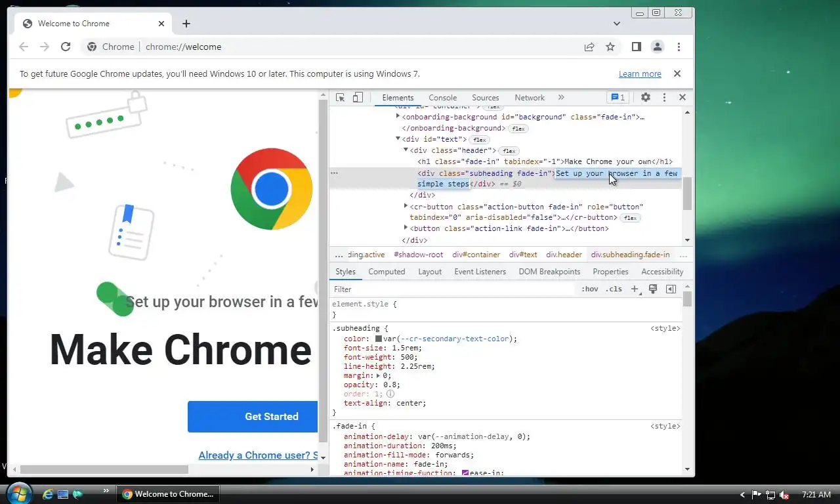The image size is (840, 504).
Task: Click flex badge after /onboarding-background
Action: click(x=518, y=129)
